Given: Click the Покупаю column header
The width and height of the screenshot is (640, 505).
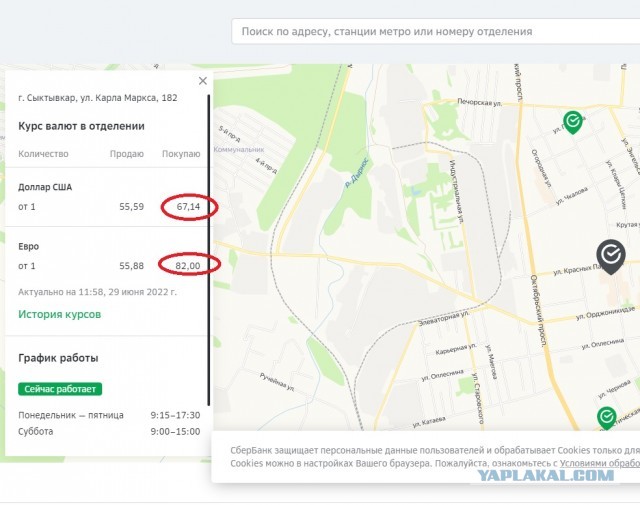Looking at the screenshot, I should tap(181, 154).
